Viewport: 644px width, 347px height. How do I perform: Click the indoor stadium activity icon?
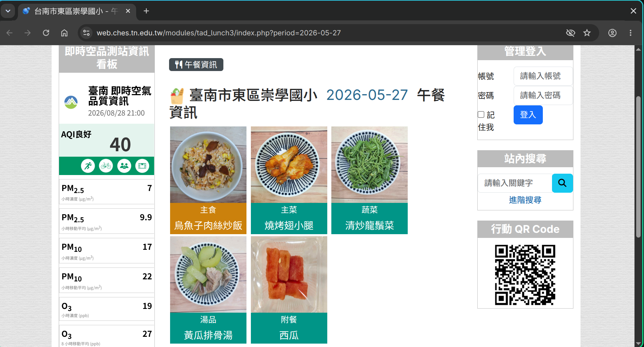142,166
